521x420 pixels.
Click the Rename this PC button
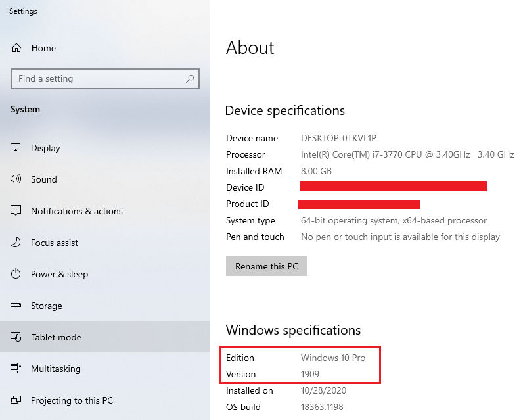(x=267, y=266)
